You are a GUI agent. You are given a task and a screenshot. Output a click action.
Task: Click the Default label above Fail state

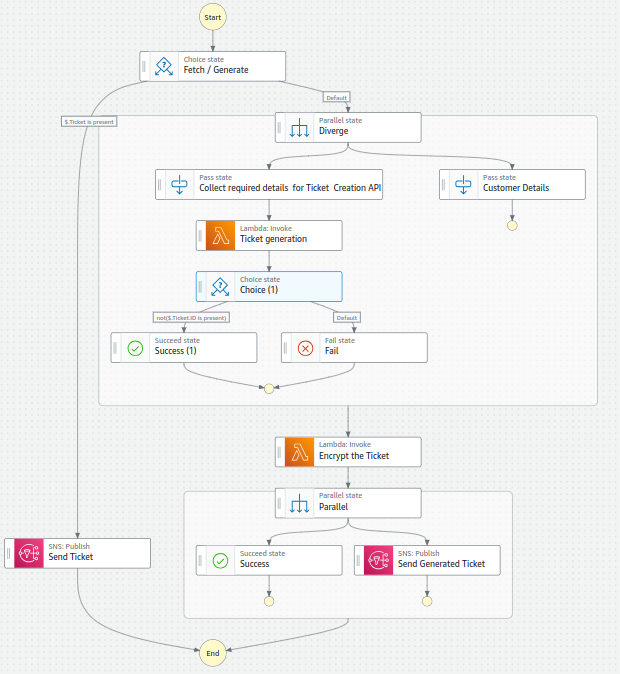tap(347, 318)
